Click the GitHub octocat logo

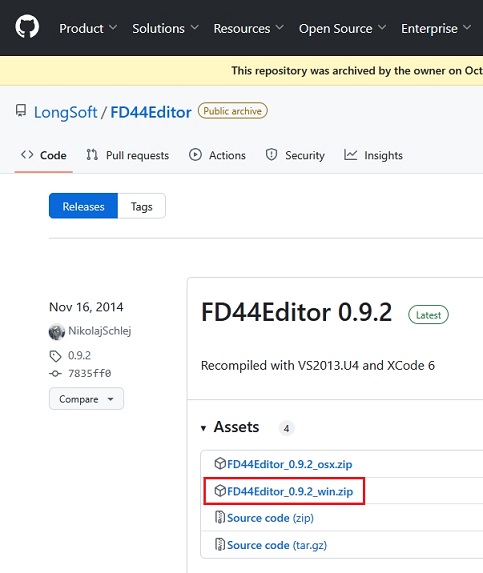27,27
